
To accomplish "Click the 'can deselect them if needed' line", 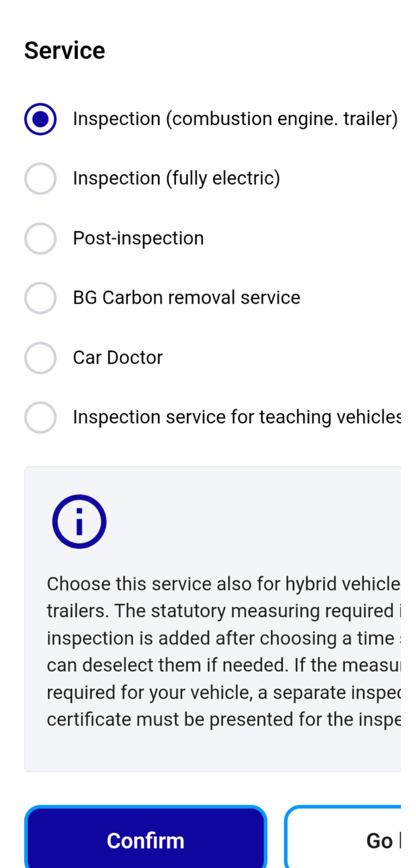I will 223,665.
